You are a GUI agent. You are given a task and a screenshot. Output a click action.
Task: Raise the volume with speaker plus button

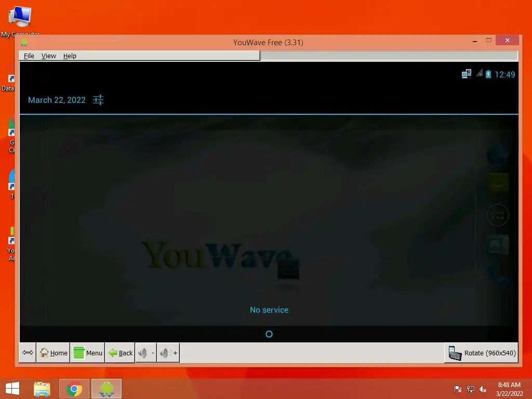(x=168, y=353)
